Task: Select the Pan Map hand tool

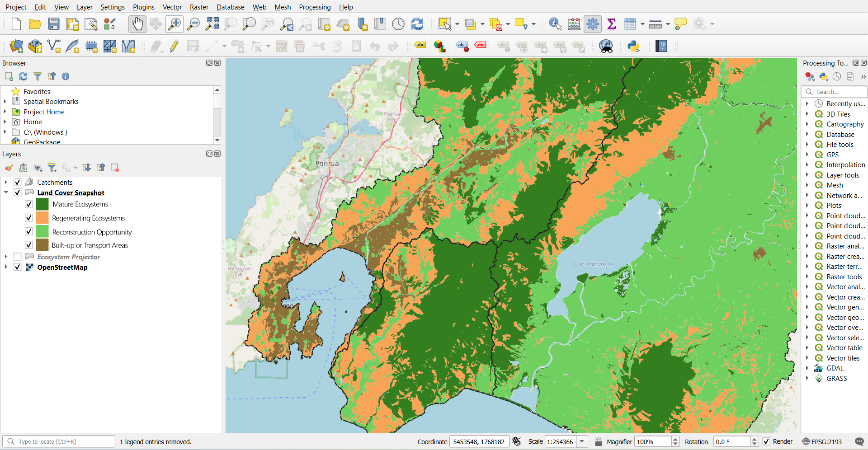Action: point(137,24)
